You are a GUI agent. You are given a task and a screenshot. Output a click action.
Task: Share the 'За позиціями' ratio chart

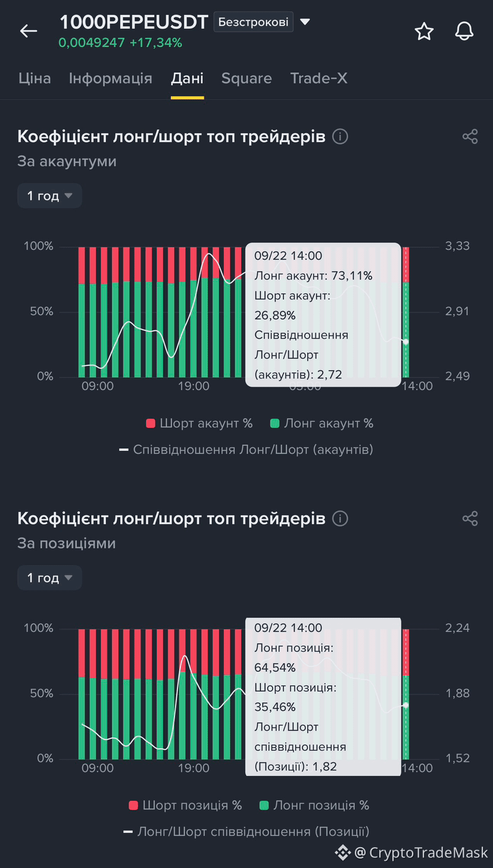(470, 518)
